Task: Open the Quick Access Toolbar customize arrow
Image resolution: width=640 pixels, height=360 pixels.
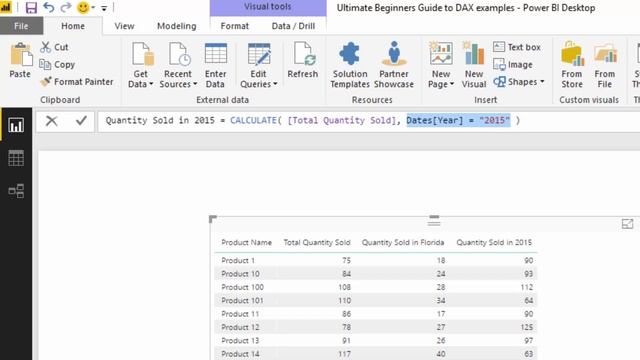Action: tap(104, 8)
